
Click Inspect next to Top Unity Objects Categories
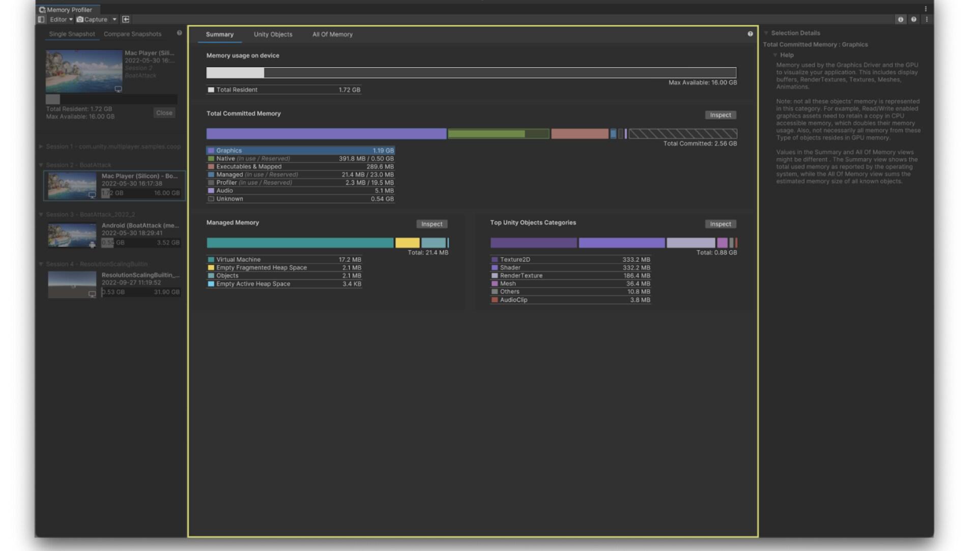point(720,224)
